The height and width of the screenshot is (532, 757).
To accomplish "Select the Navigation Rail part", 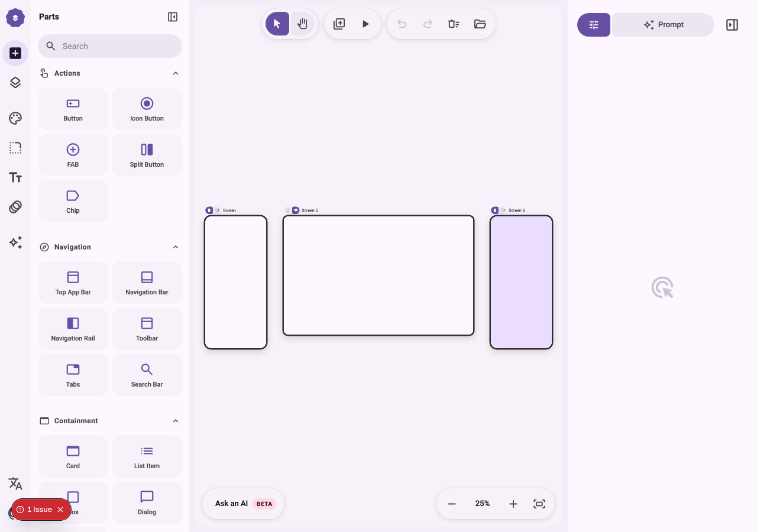I will tap(73, 329).
